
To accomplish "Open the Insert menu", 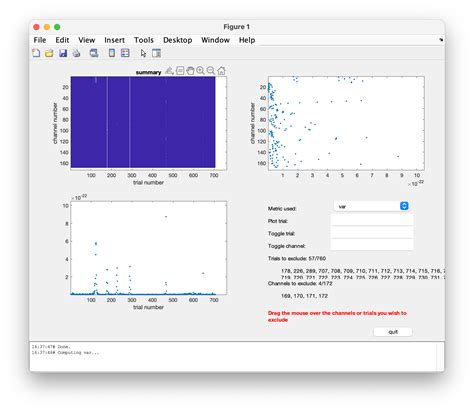I will [114, 40].
